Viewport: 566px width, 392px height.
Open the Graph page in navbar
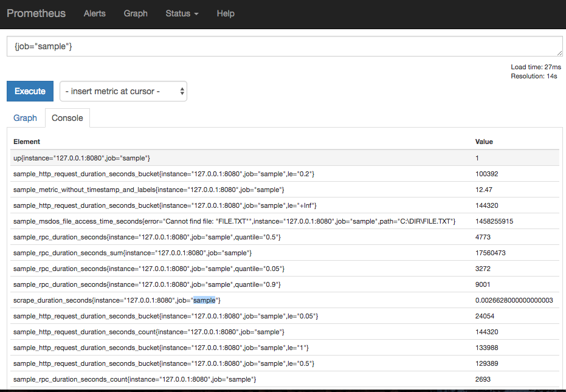pyautogui.click(x=135, y=13)
